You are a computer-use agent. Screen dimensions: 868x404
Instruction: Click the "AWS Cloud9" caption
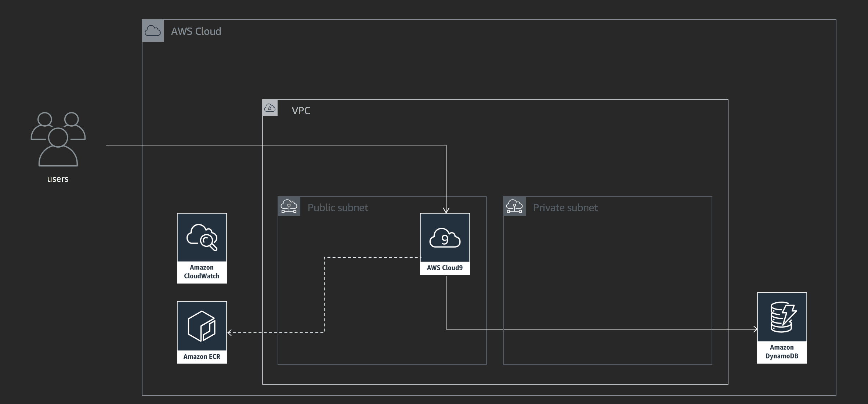click(445, 268)
